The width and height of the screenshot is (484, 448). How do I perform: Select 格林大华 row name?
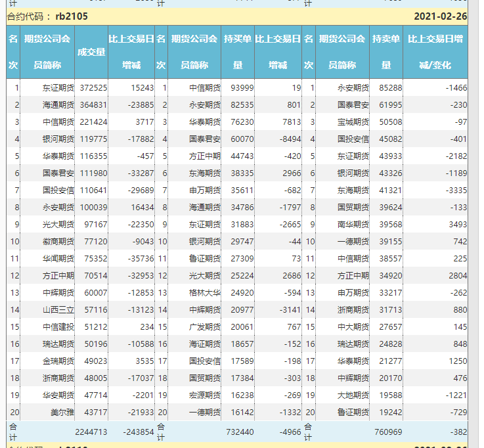click(205, 293)
